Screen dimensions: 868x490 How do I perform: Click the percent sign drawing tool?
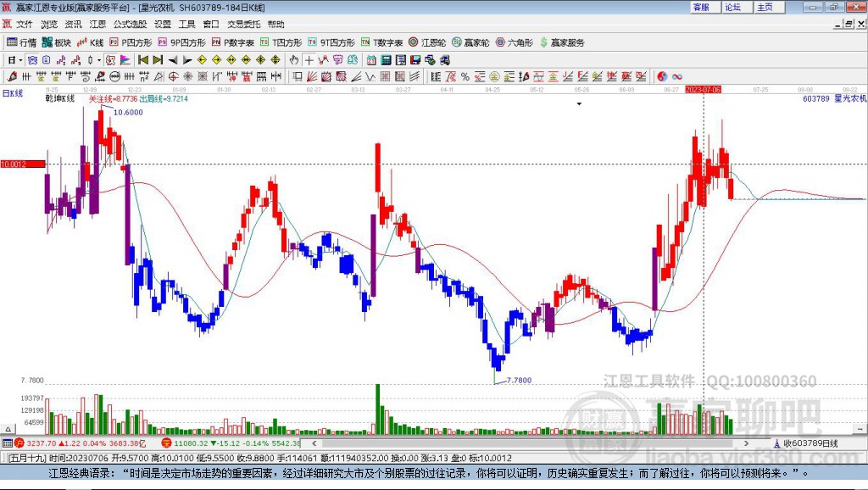tap(465, 76)
